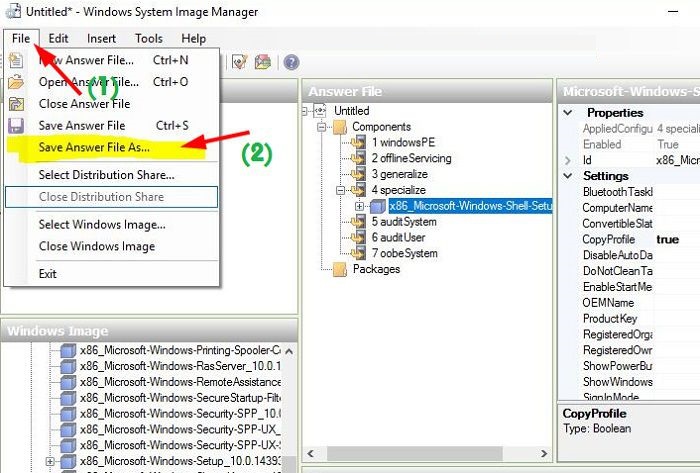Click the CopyProfile value 'true' field
Screen dimensions: 700x473
click(677, 240)
